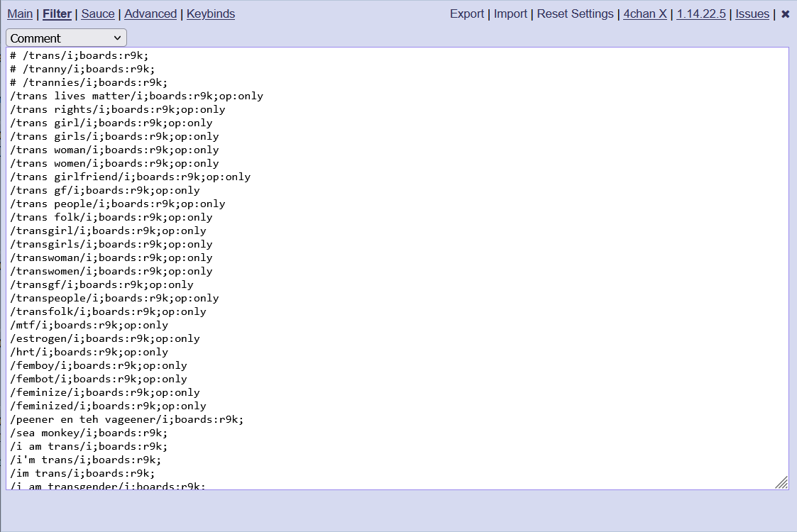Click the '/hrt/i;boards:r9k;op:only' line
Screen dimensions: 797x532
click(89, 352)
